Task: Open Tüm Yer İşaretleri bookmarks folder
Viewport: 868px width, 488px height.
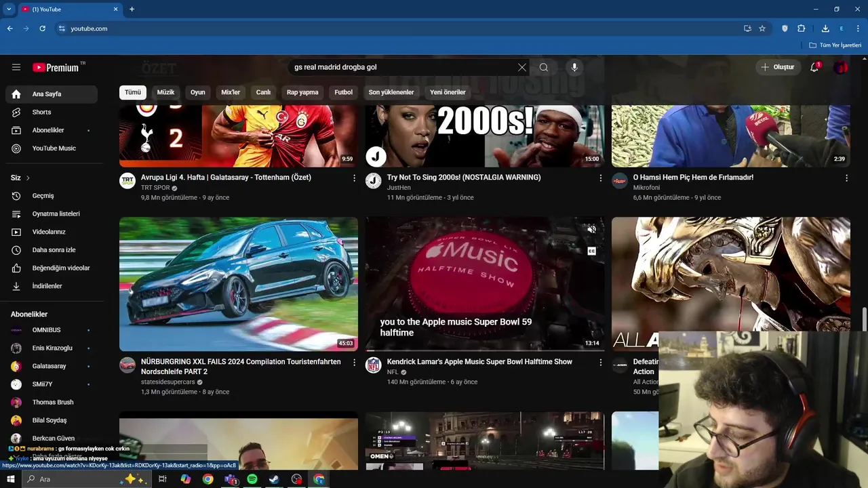Action: click(835, 45)
